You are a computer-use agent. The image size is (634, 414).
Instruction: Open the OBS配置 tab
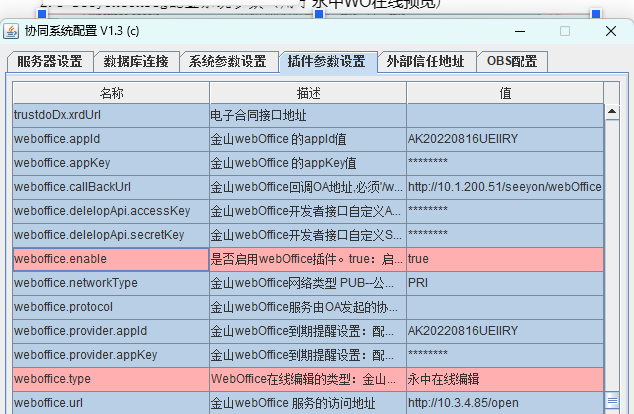tap(512, 61)
